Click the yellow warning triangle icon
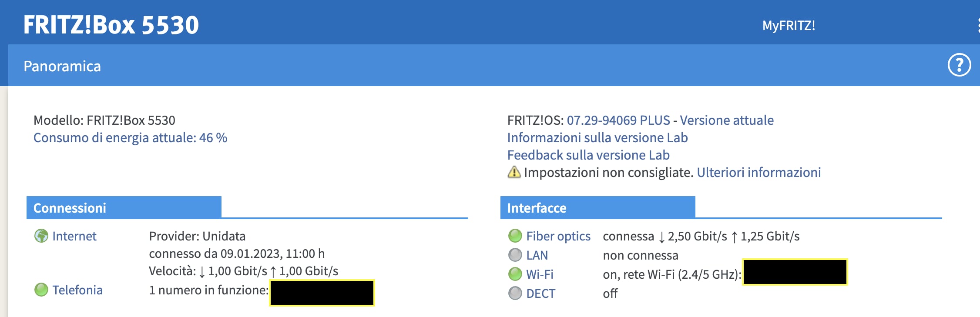Image resolution: width=980 pixels, height=317 pixels. pos(514,172)
